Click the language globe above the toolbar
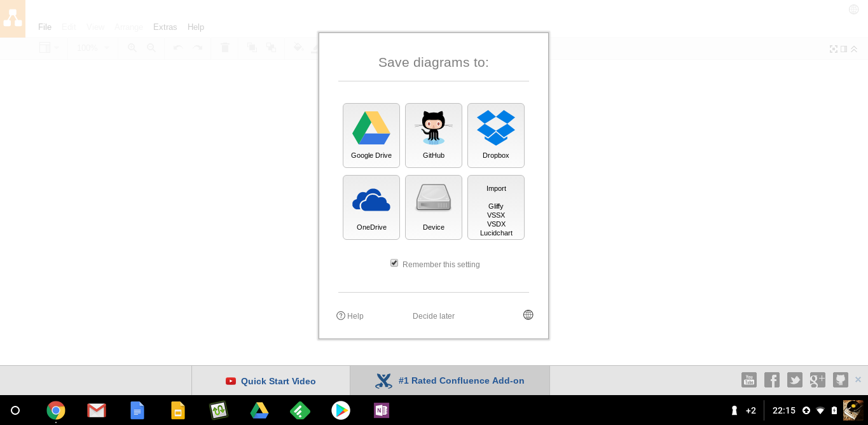Image resolution: width=868 pixels, height=425 pixels. (854, 10)
